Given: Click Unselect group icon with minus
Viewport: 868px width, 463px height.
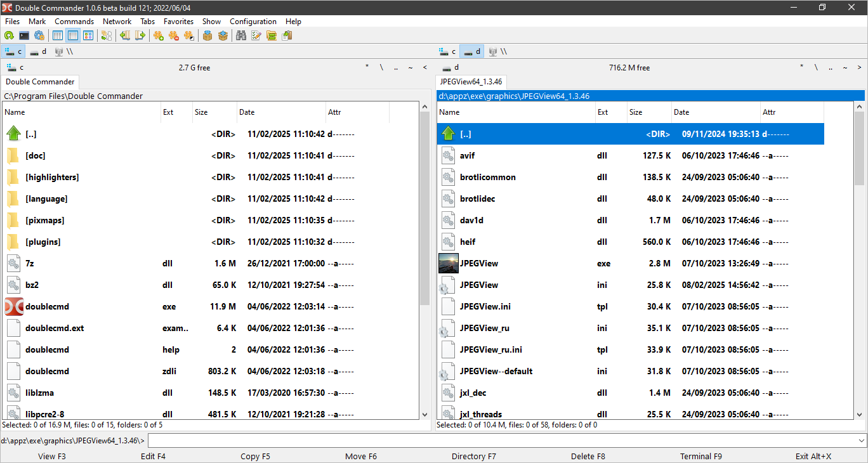Looking at the screenshot, I should 174,36.
